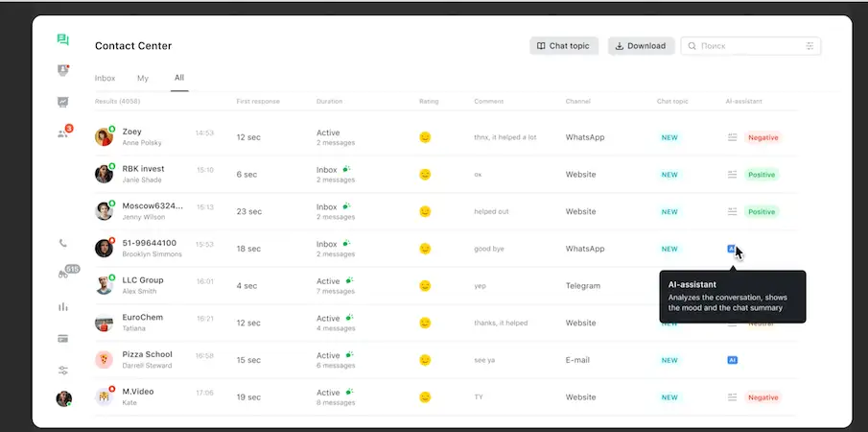Switch to the My tab
The width and height of the screenshot is (868, 432).
(x=143, y=78)
